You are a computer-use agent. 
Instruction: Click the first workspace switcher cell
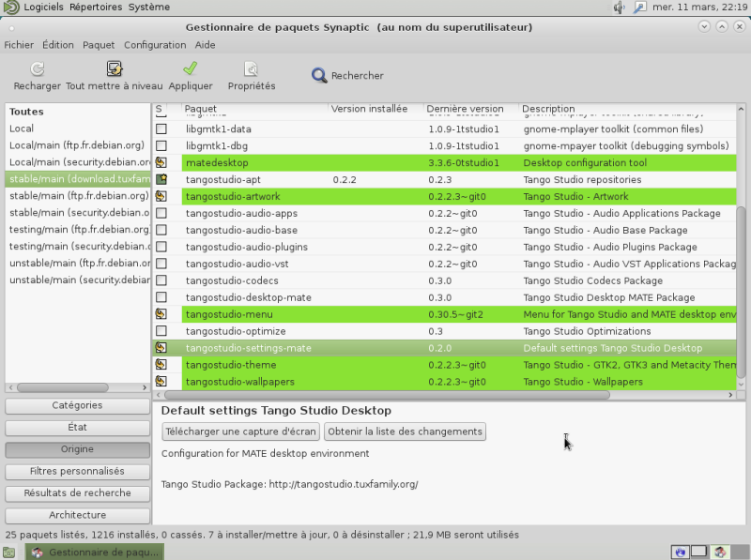(x=680, y=552)
